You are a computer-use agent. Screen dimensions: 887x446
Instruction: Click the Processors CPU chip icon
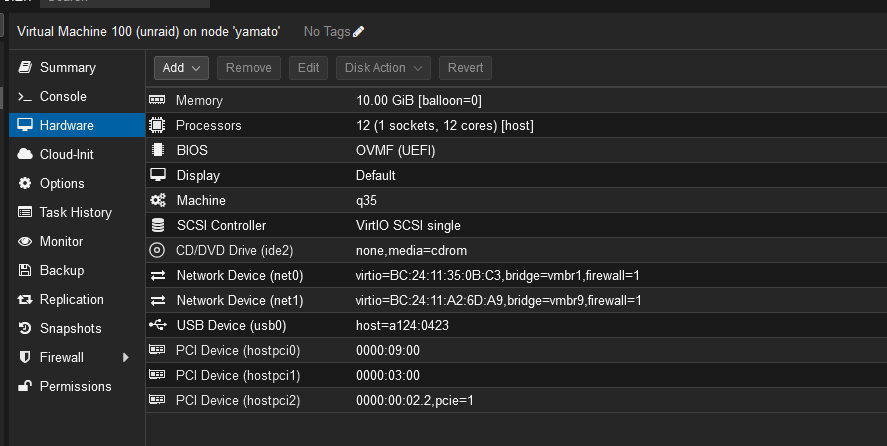pyautogui.click(x=157, y=125)
